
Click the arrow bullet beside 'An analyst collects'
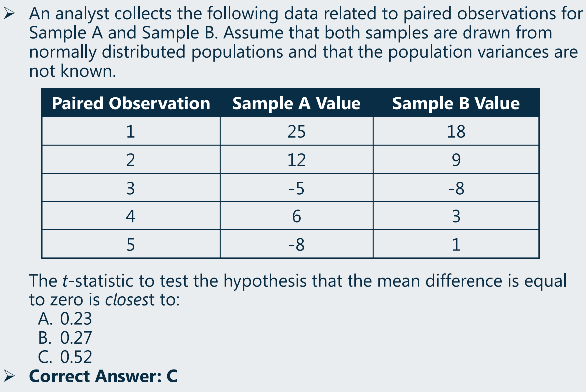9,14
